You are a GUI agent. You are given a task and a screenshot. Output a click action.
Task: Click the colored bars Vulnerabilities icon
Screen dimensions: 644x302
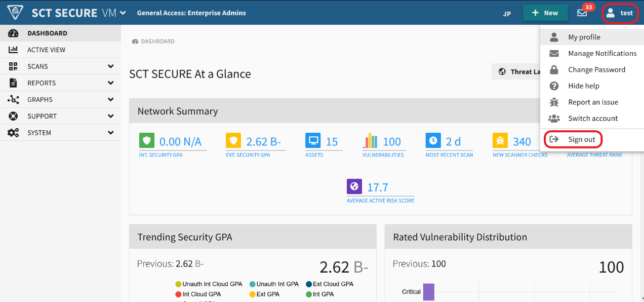pyautogui.click(x=370, y=140)
